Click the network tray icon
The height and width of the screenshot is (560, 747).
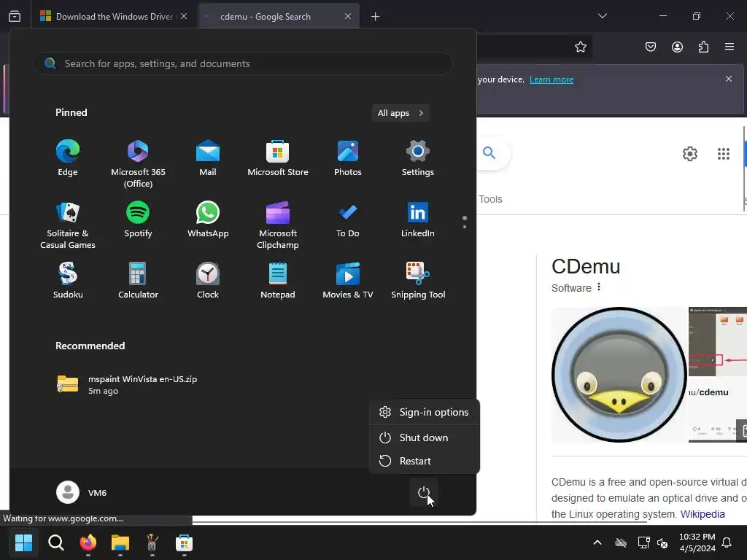tap(643, 542)
